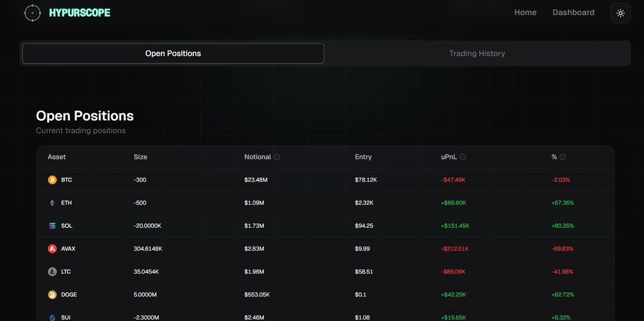Screen dimensions: 644x321
Task: Click the ETH size value -500
Action: pos(140,203)
